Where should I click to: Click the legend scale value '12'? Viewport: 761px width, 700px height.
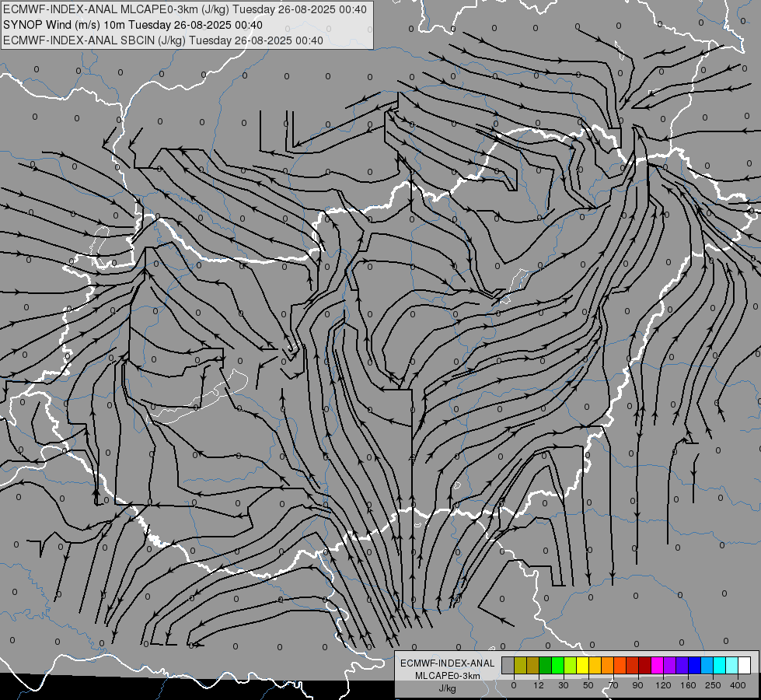click(539, 685)
